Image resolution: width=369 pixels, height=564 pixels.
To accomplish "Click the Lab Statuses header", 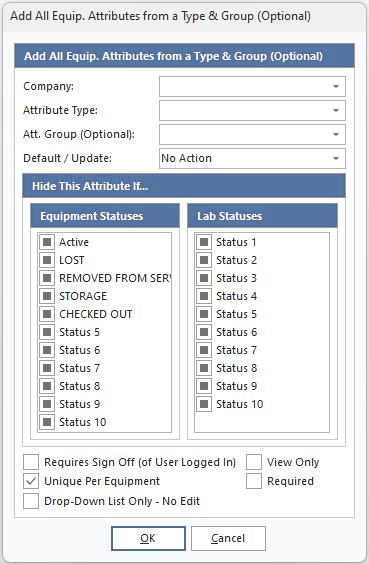I will pyautogui.click(x=262, y=216).
